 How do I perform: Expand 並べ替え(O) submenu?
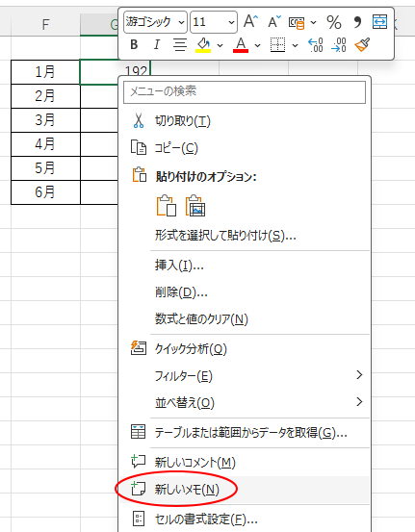click(245, 403)
